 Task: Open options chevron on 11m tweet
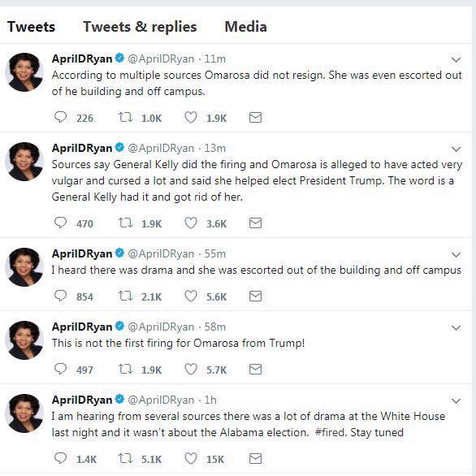click(x=456, y=60)
